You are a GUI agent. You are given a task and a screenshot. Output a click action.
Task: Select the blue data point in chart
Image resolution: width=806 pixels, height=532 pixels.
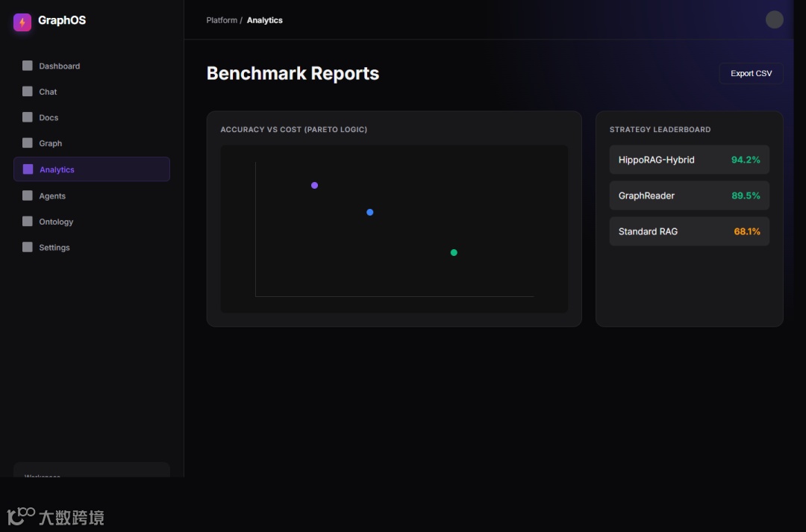point(369,212)
